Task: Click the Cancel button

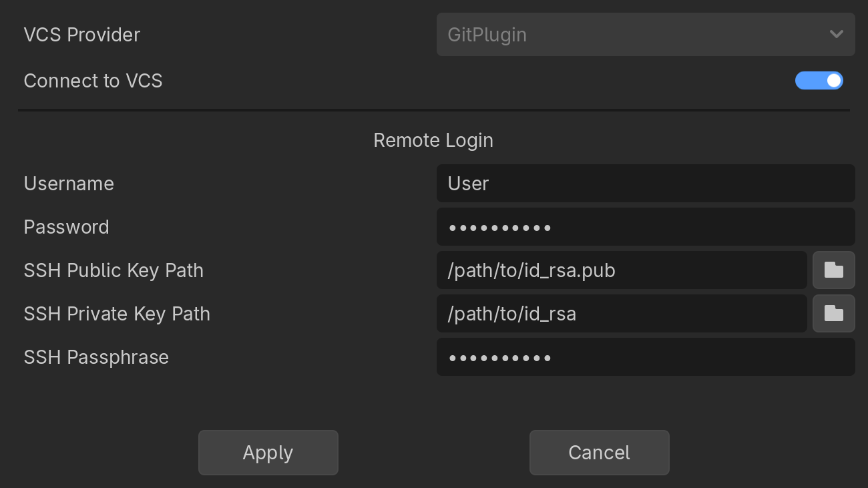Action: [600, 453]
